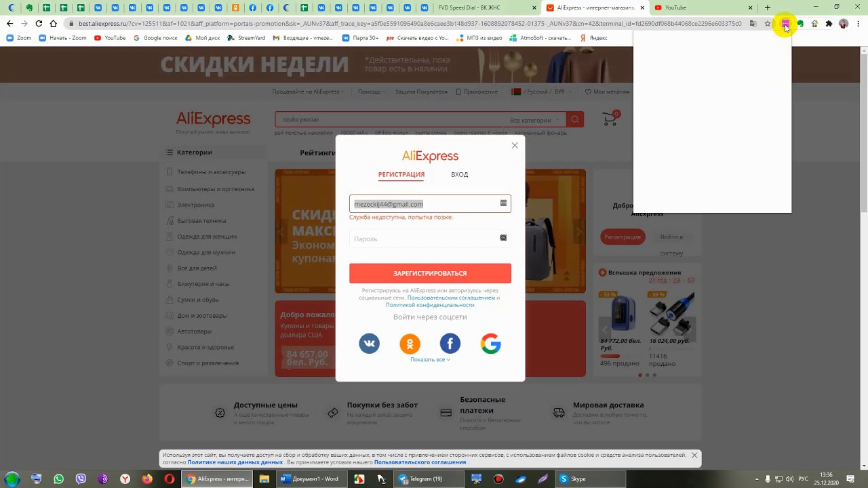Open Мой диск bookmark
The image size is (868, 488).
click(x=202, y=38)
